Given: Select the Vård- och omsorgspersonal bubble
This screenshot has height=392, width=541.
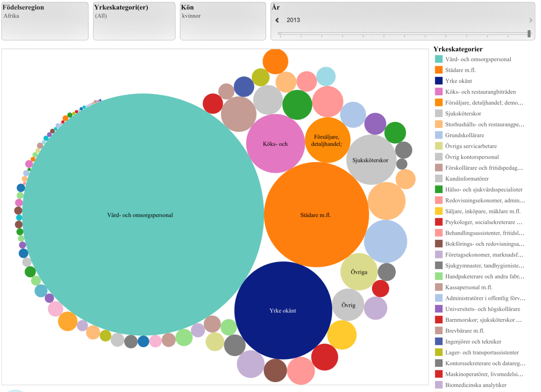Looking at the screenshot, I should [143, 215].
